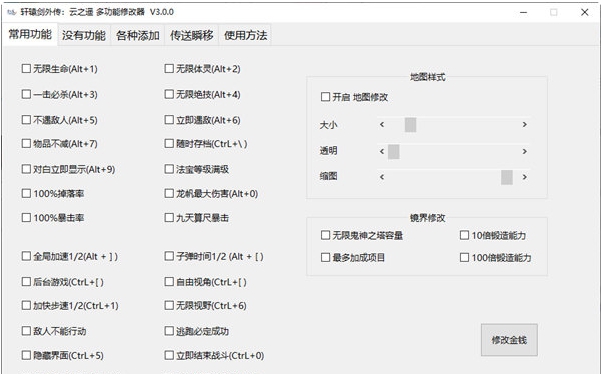The height and width of the screenshot is (374, 602).
Task: Click the 修改金钱 button
Action: (509, 340)
